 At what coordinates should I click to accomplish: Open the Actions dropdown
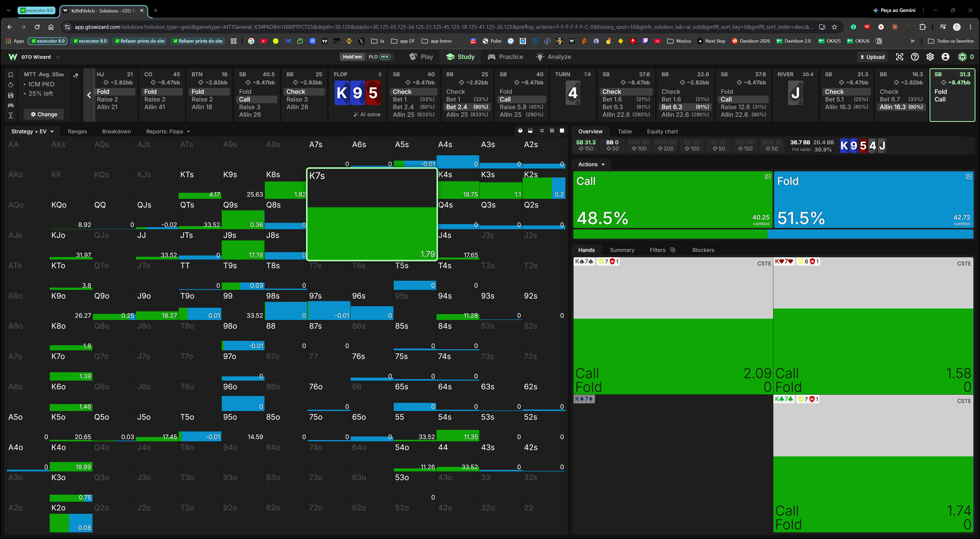(x=591, y=164)
